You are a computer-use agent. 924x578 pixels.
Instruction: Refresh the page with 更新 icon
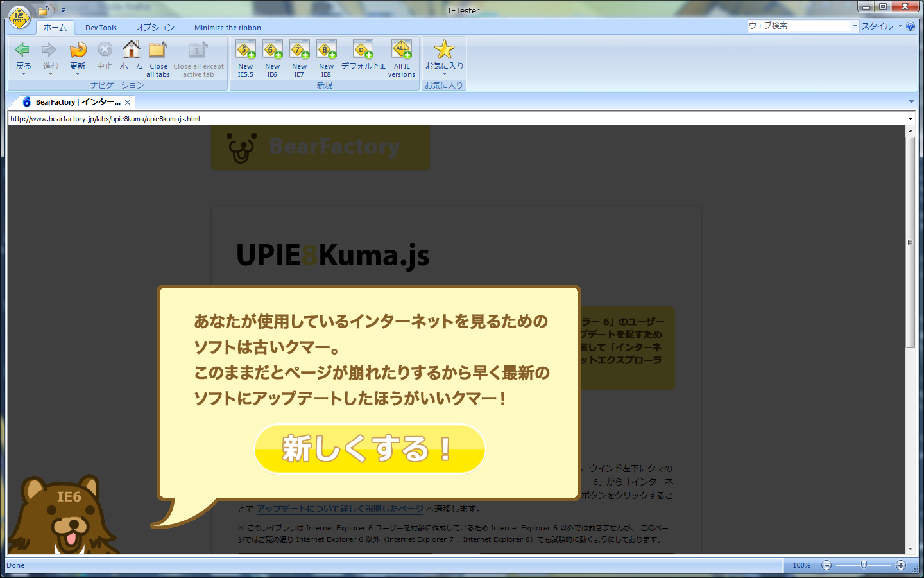78,50
